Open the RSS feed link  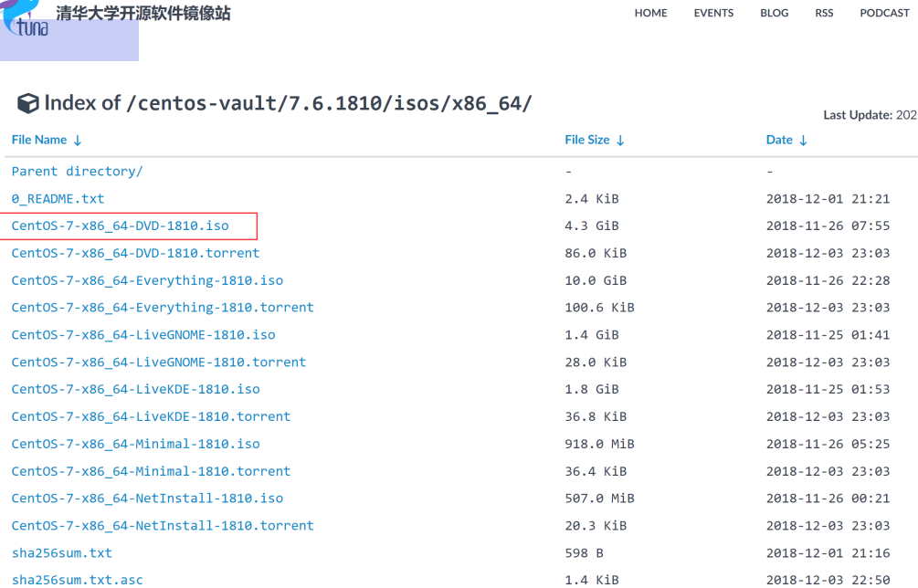824,13
